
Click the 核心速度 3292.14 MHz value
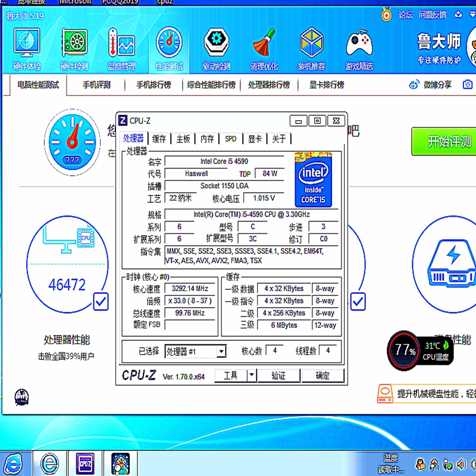tap(190, 289)
